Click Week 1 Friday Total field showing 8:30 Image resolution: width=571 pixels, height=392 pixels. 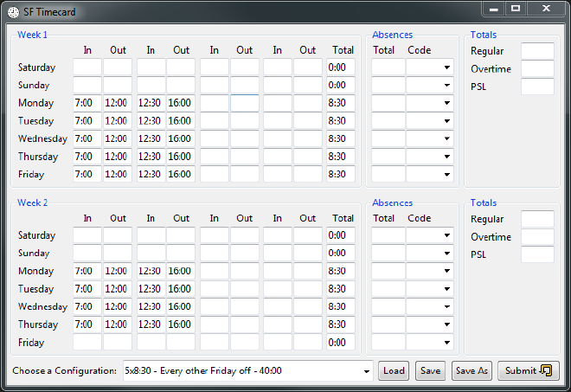341,174
